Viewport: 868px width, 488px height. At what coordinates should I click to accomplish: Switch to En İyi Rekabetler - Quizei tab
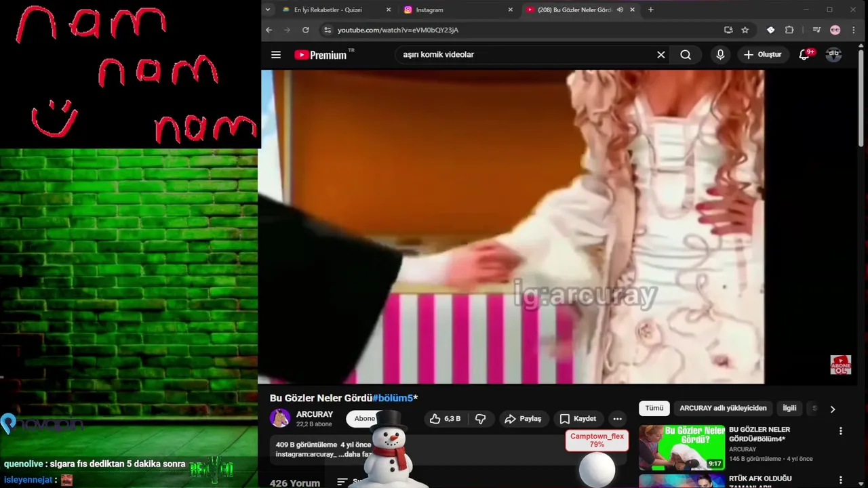pos(328,9)
